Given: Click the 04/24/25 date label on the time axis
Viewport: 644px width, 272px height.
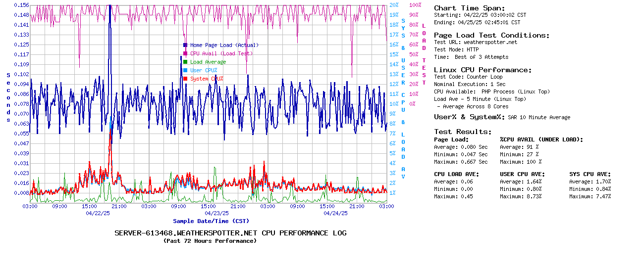Looking at the screenshot, I should (x=335, y=213).
